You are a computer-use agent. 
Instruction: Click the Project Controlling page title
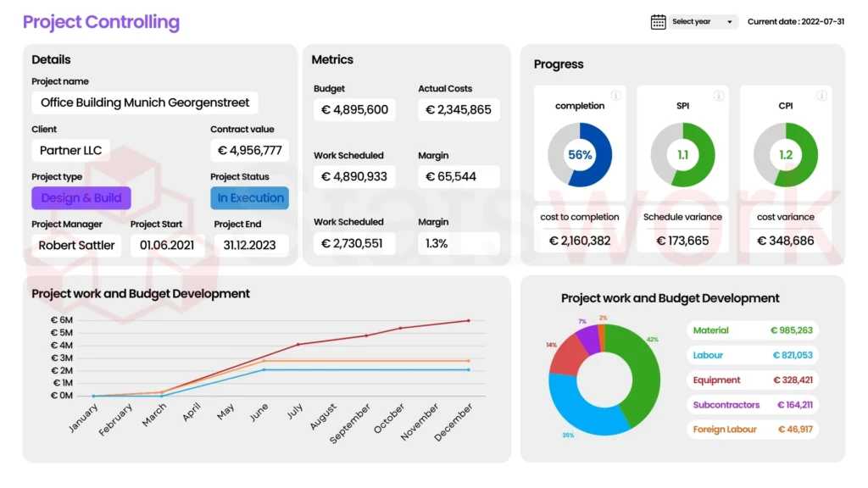pyautogui.click(x=102, y=22)
